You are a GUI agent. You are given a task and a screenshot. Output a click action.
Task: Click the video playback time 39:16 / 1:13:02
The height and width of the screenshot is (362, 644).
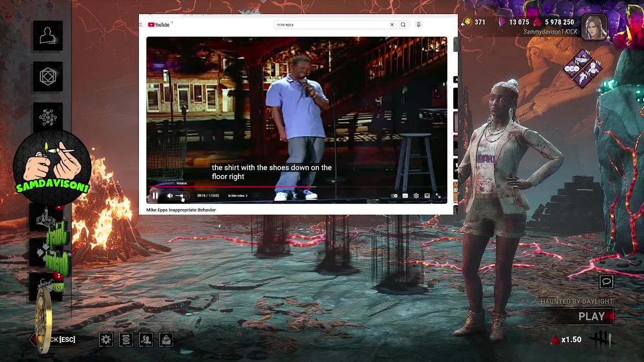coord(208,196)
